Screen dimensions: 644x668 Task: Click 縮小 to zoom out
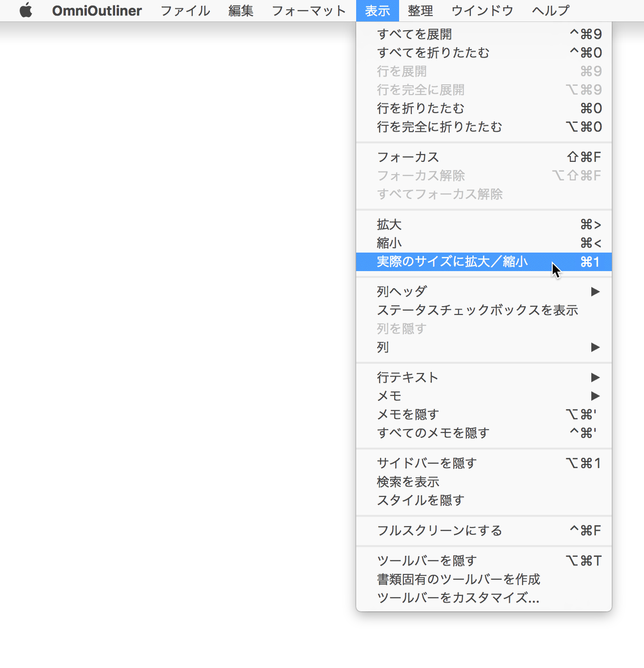click(484, 243)
